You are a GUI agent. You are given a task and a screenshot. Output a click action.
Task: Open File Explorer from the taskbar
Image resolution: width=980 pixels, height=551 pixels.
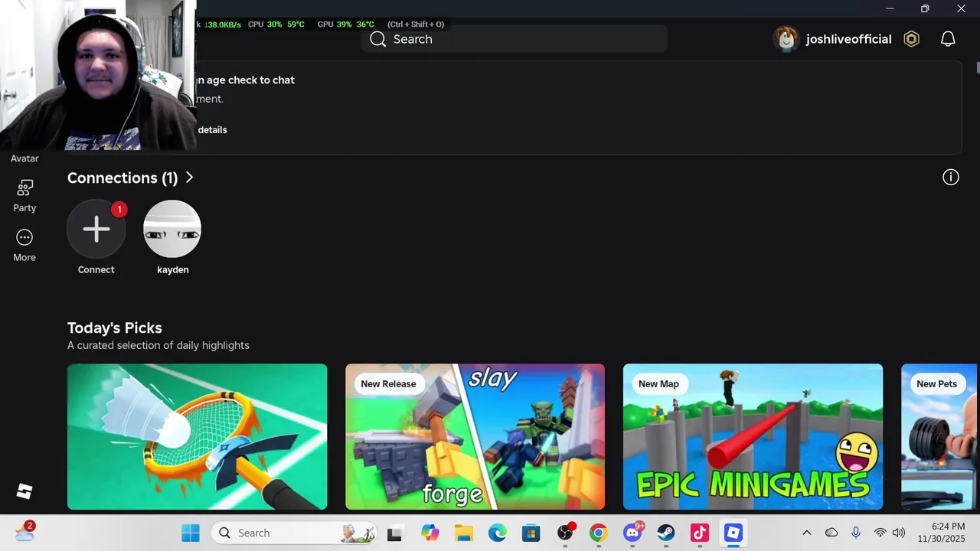tap(463, 533)
